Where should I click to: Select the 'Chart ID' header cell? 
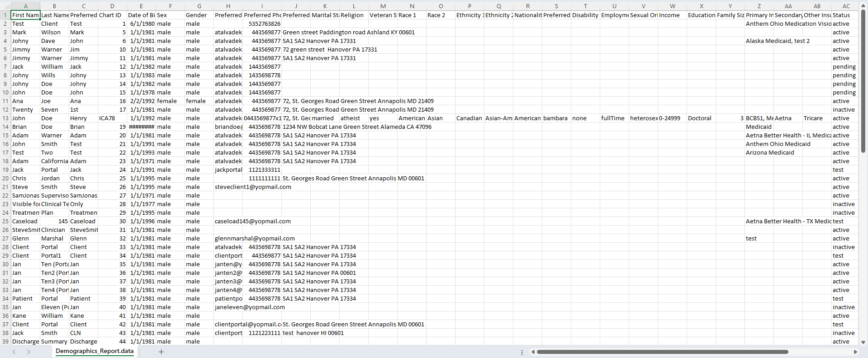pyautogui.click(x=112, y=15)
